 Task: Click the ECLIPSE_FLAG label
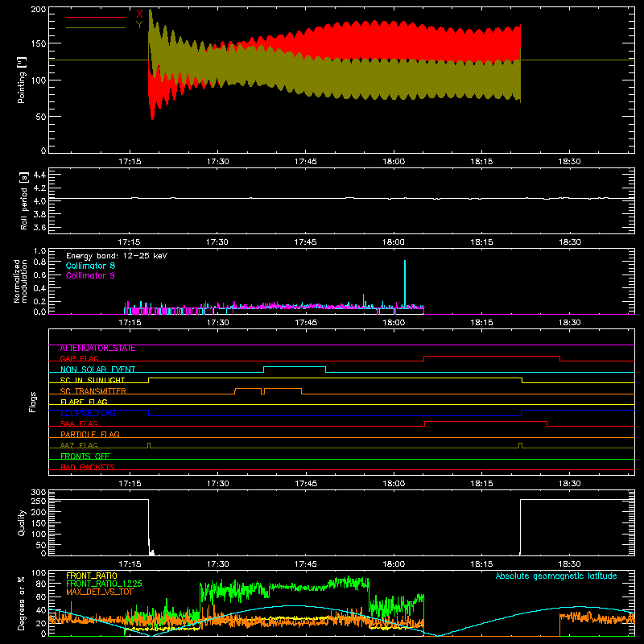[x=88, y=413]
